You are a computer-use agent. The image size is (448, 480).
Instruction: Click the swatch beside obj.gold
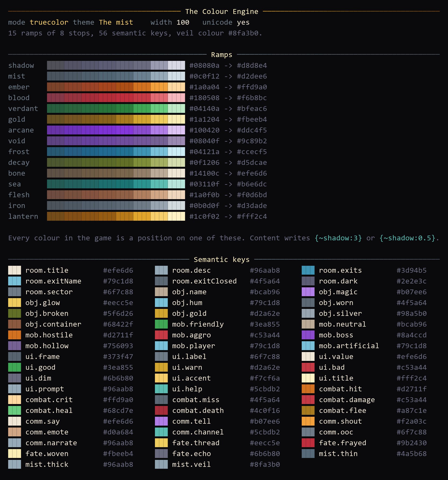coord(161,313)
